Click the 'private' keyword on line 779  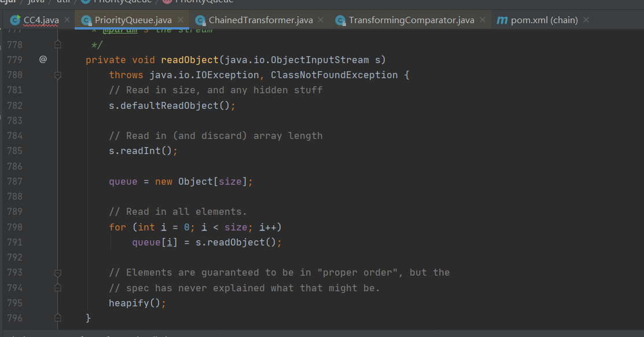click(x=105, y=60)
